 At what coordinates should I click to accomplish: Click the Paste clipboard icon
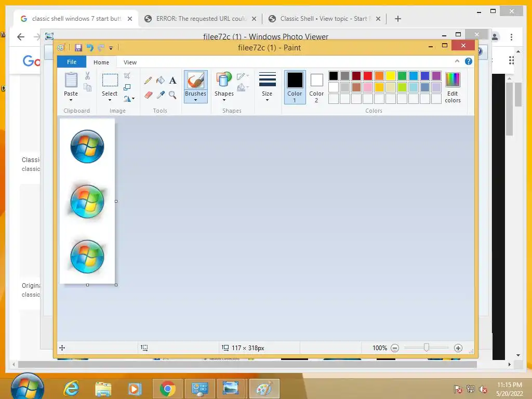click(71, 81)
